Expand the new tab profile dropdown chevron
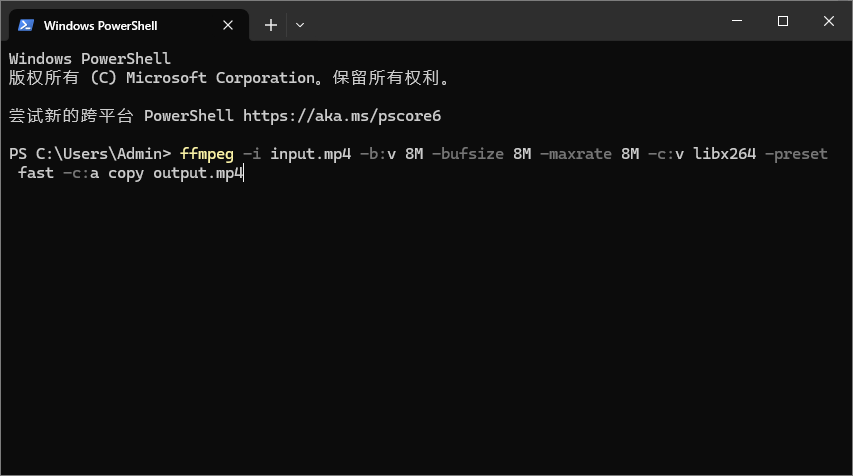 coord(300,24)
